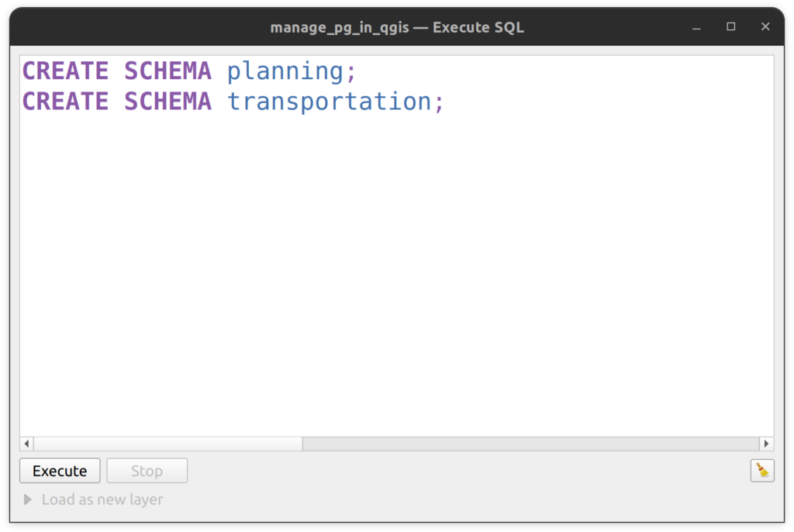Click the horizontal scrollbar's right arrow
The width and height of the screenshot is (794, 532).
pos(766,444)
